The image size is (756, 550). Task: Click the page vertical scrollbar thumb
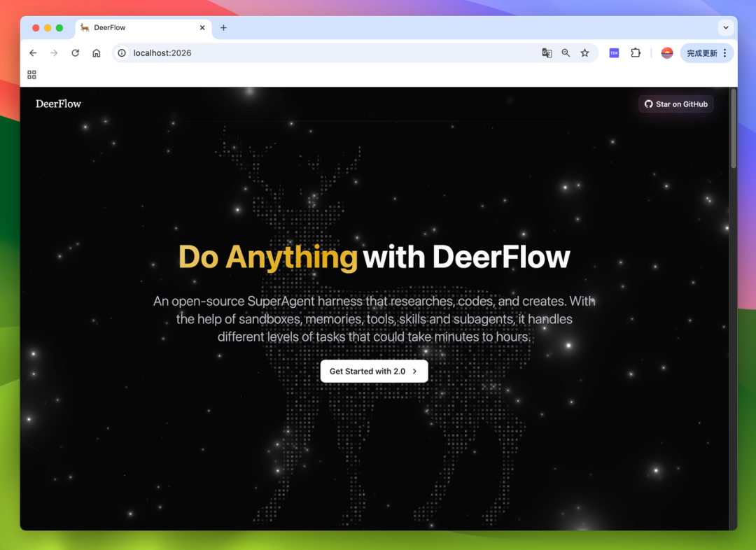[734, 128]
